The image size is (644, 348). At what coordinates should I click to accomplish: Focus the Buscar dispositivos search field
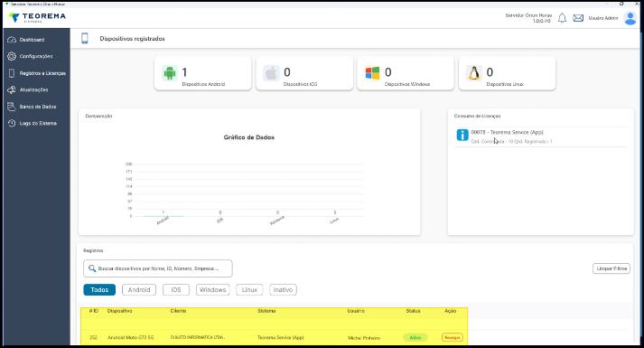pyautogui.click(x=158, y=268)
